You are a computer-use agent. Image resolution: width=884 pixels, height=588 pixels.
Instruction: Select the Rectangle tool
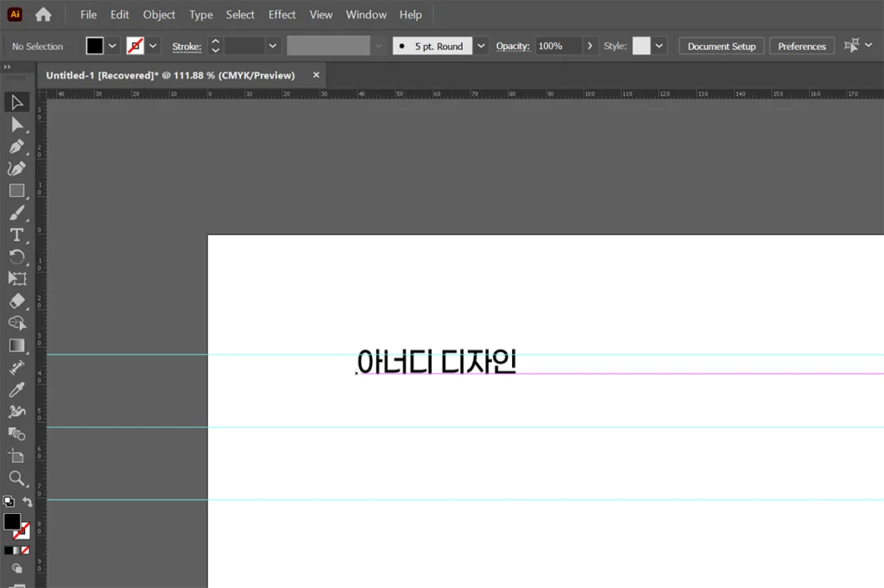pyautogui.click(x=16, y=191)
